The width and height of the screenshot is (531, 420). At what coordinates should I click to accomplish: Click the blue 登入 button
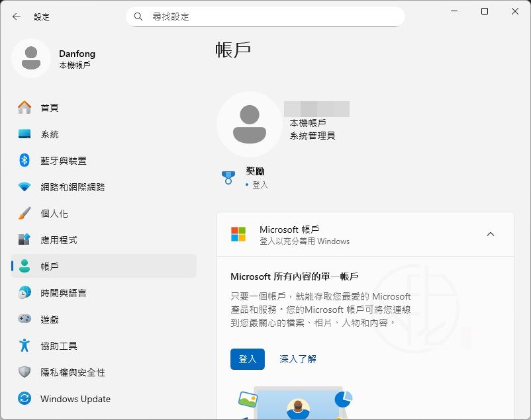click(248, 359)
